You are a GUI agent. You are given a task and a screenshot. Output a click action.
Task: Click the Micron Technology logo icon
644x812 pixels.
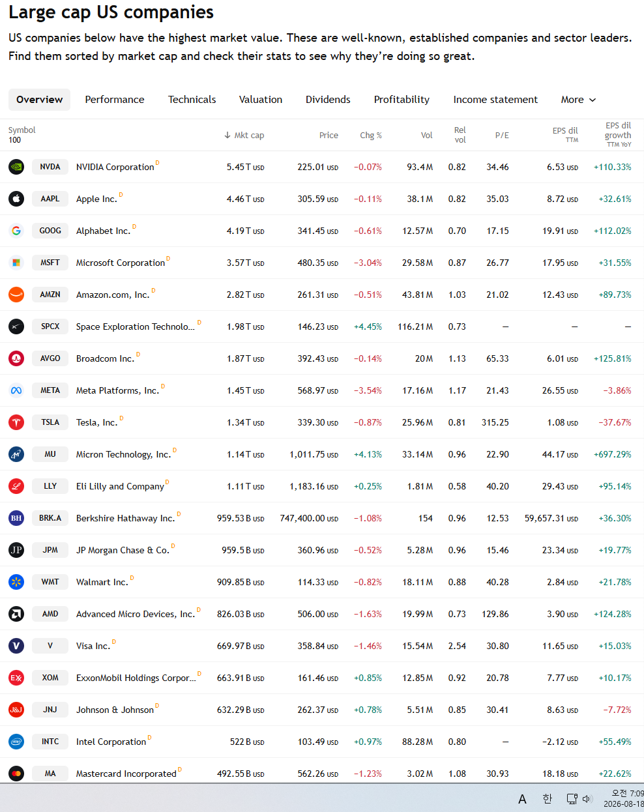click(x=16, y=454)
